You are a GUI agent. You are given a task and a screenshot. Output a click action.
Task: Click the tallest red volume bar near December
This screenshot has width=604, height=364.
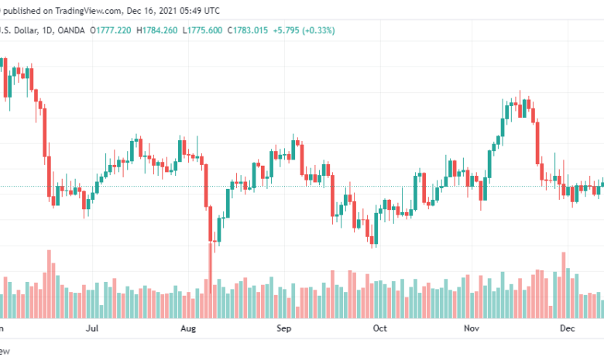pyautogui.click(x=564, y=285)
